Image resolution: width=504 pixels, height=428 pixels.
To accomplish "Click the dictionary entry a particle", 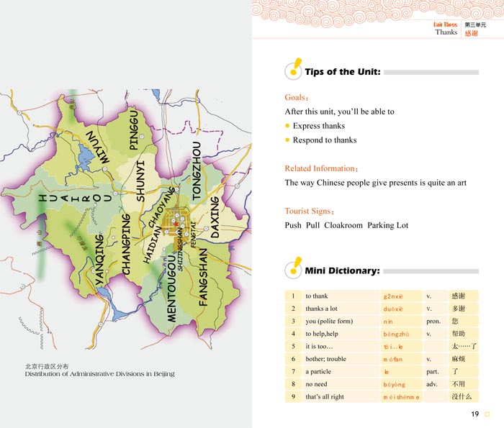I will point(318,371).
